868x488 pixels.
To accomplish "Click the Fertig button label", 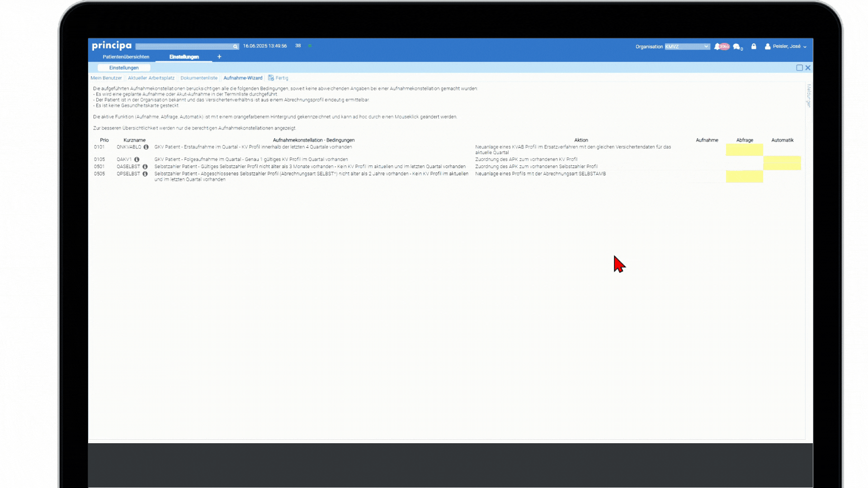I will (x=282, y=78).
